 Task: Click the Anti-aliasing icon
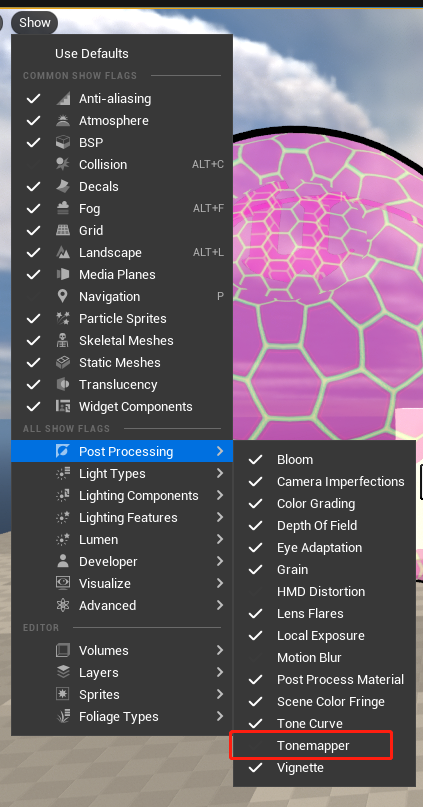coord(63,99)
